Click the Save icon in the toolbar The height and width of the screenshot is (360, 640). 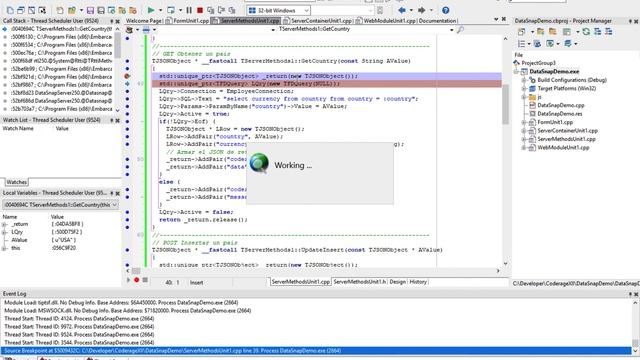point(91,10)
